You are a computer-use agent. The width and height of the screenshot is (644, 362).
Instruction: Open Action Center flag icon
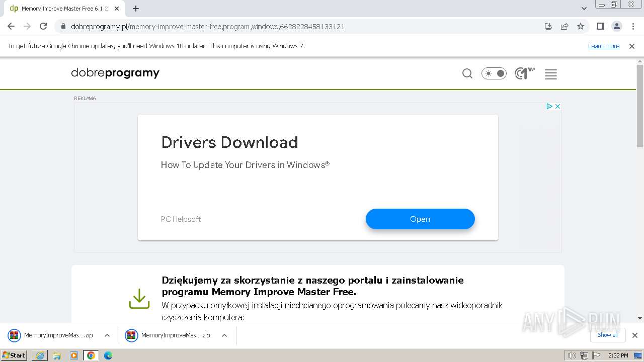(x=596, y=355)
